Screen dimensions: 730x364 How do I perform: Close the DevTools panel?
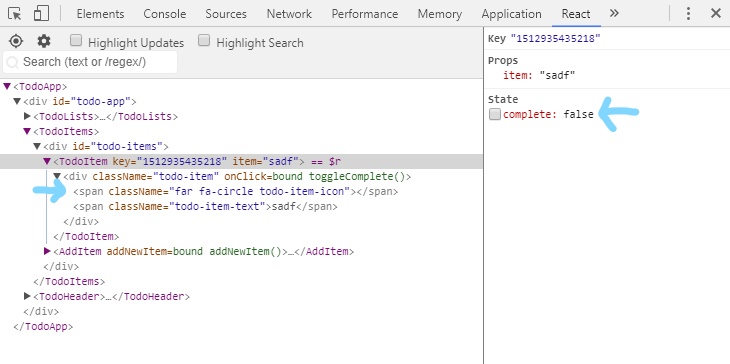tap(716, 13)
